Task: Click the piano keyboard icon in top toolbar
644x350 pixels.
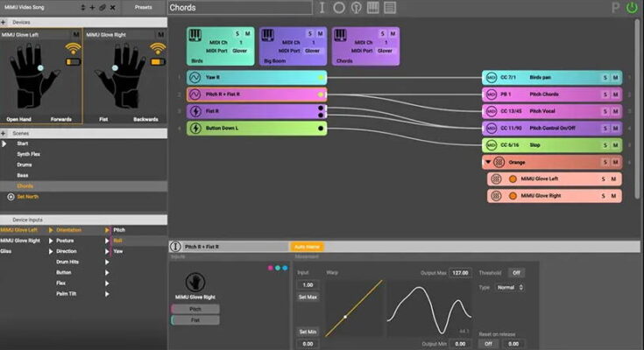Action: click(x=372, y=8)
